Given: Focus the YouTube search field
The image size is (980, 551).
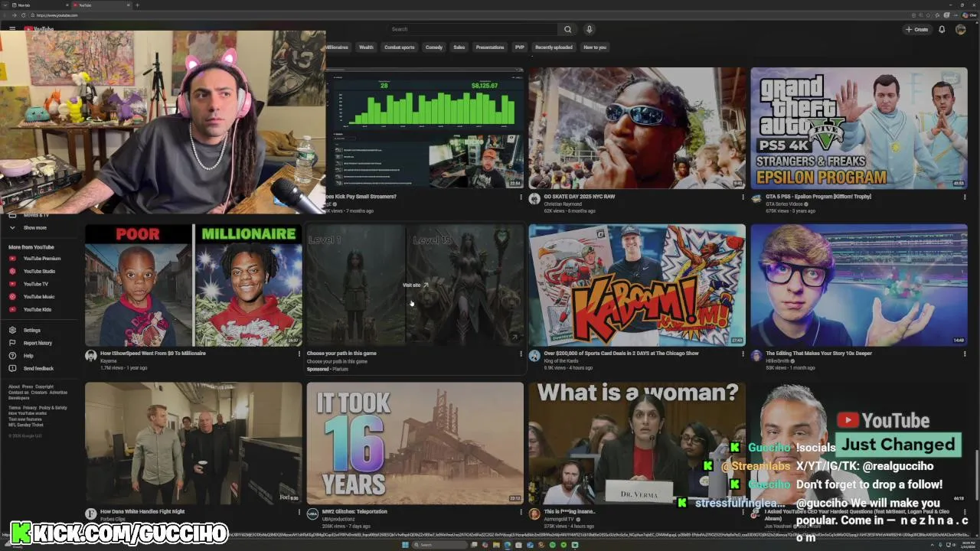Looking at the screenshot, I should [x=471, y=29].
